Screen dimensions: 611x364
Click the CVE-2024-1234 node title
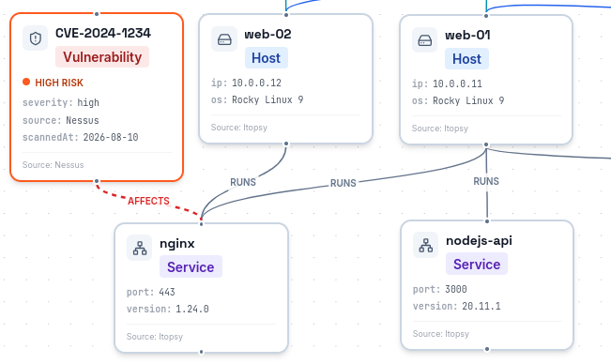pos(103,33)
